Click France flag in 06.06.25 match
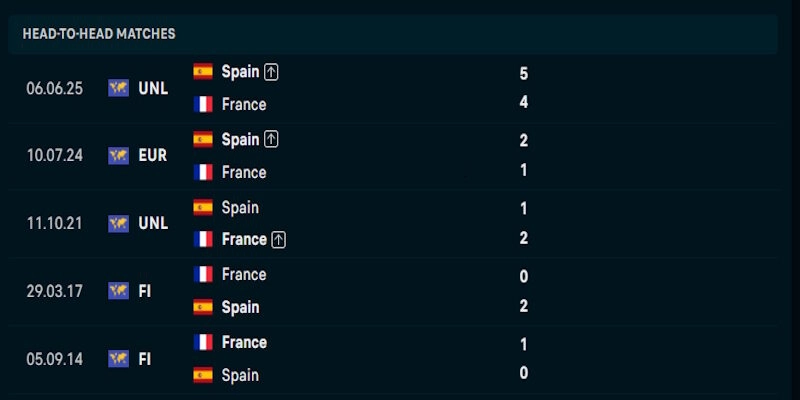Viewport: 800px width, 400px height. [203, 105]
